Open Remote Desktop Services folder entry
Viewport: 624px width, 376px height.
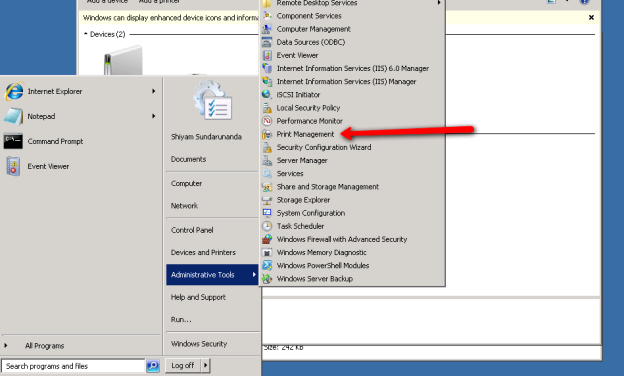click(x=317, y=3)
